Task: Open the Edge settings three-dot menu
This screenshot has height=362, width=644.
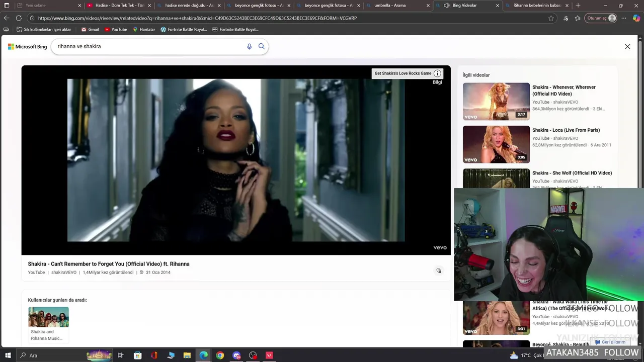Action: tap(624, 18)
